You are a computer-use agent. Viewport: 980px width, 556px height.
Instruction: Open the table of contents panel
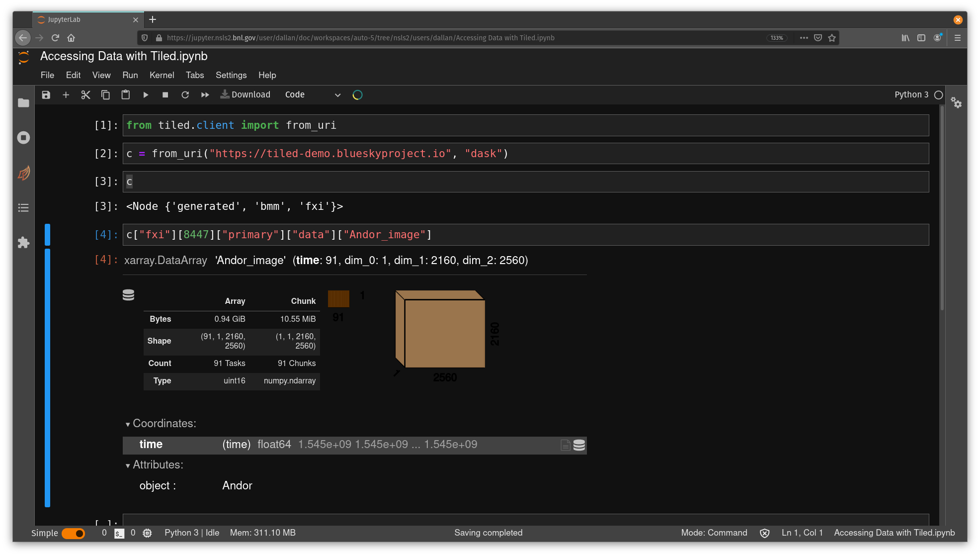(23, 208)
